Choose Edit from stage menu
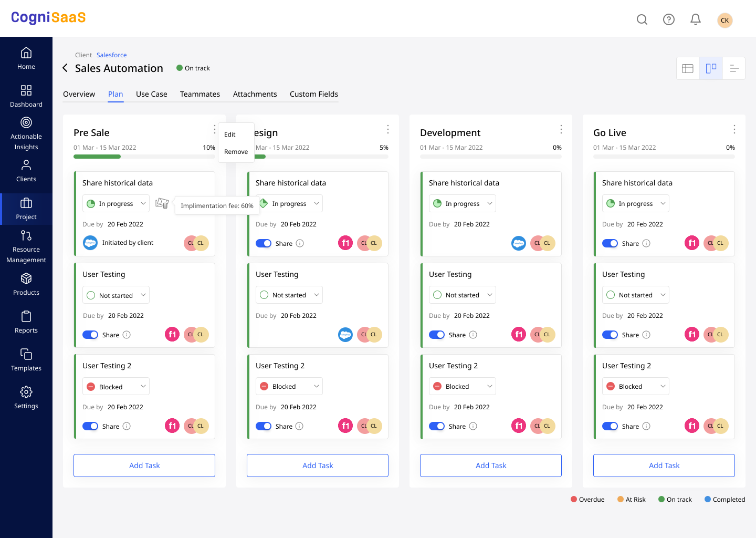The height and width of the screenshot is (538, 756). pyautogui.click(x=230, y=134)
